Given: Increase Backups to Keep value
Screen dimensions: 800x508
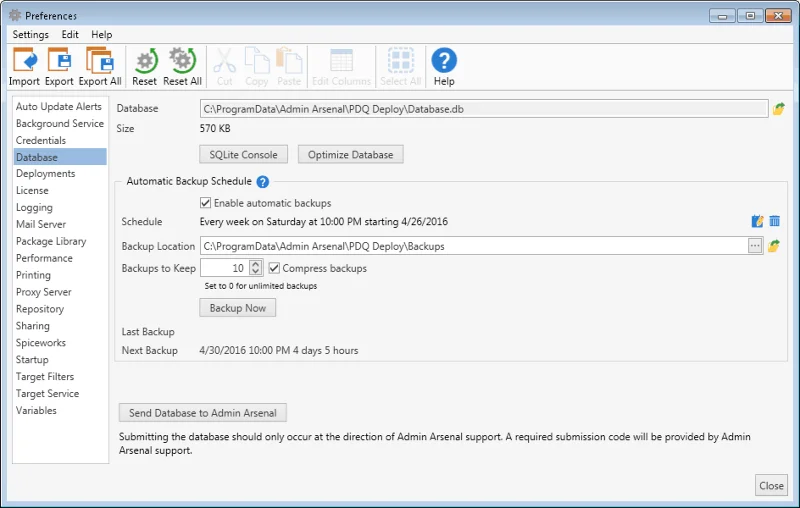Looking at the screenshot, I should pos(256,264).
